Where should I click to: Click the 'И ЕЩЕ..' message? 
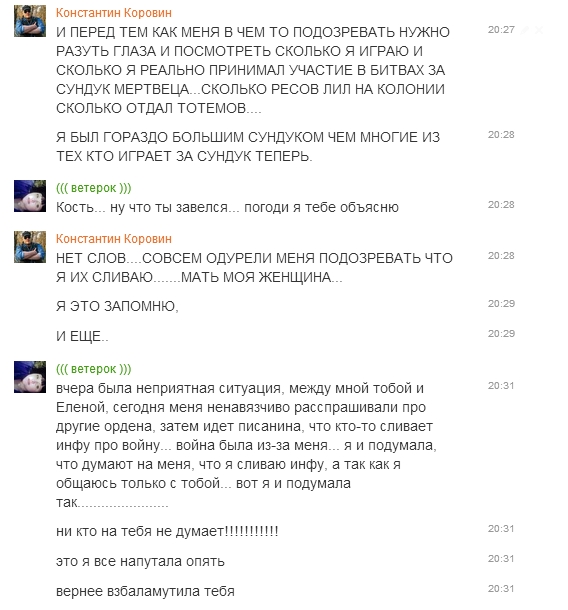click(82, 337)
